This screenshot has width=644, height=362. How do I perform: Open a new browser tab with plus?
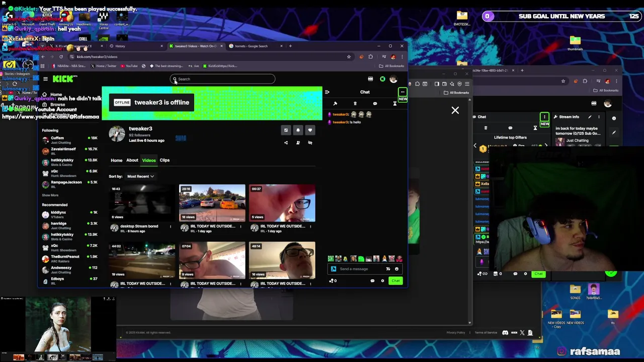pyautogui.click(x=290, y=46)
